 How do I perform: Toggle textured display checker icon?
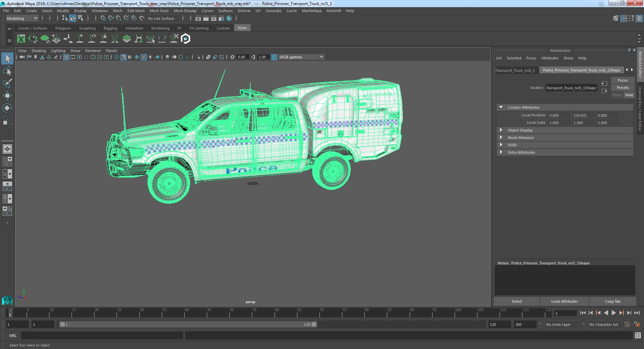point(144,57)
